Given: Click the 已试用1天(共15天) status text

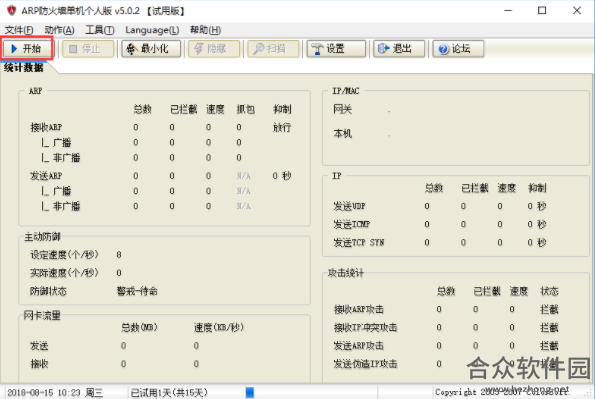Looking at the screenshot, I should pos(169,393).
